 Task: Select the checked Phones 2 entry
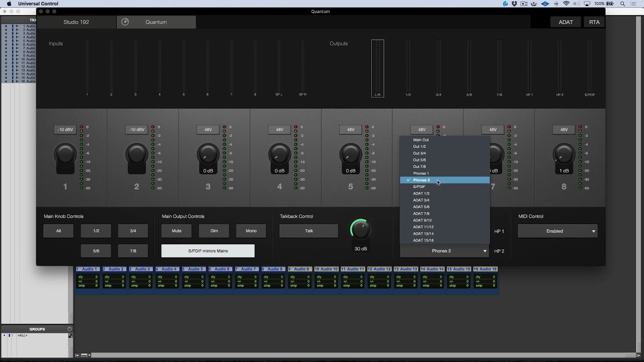pos(445,180)
